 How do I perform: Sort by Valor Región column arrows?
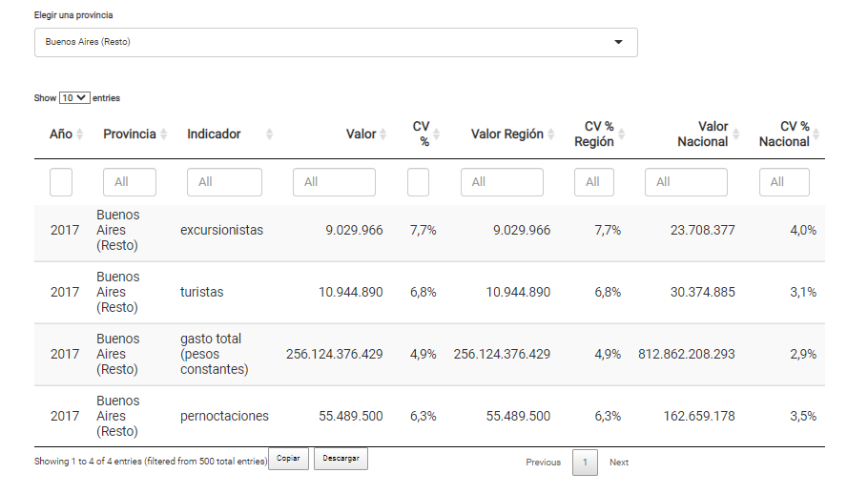click(551, 134)
